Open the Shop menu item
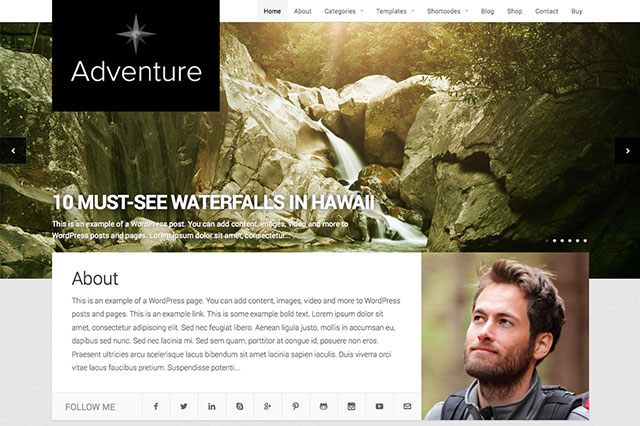The width and height of the screenshot is (640, 426). (x=514, y=11)
